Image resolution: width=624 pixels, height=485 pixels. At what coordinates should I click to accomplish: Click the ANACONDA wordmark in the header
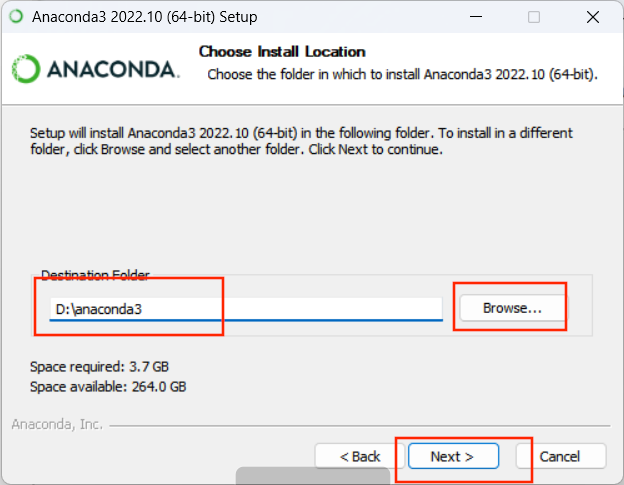point(113,69)
